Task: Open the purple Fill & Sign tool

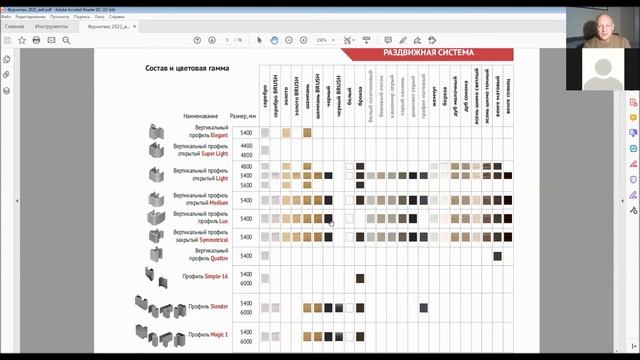Action: [633, 195]
